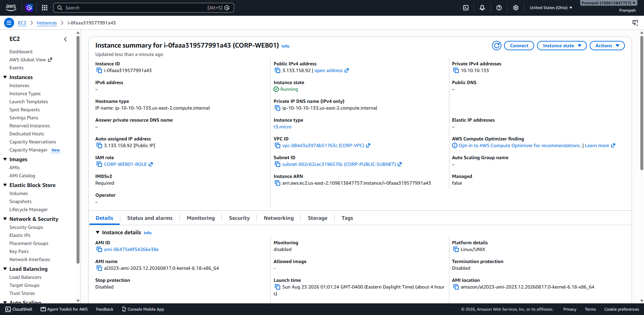Switch to the Networking tab
This screenshot has width=644, height=315.
(x=279, y=218)
